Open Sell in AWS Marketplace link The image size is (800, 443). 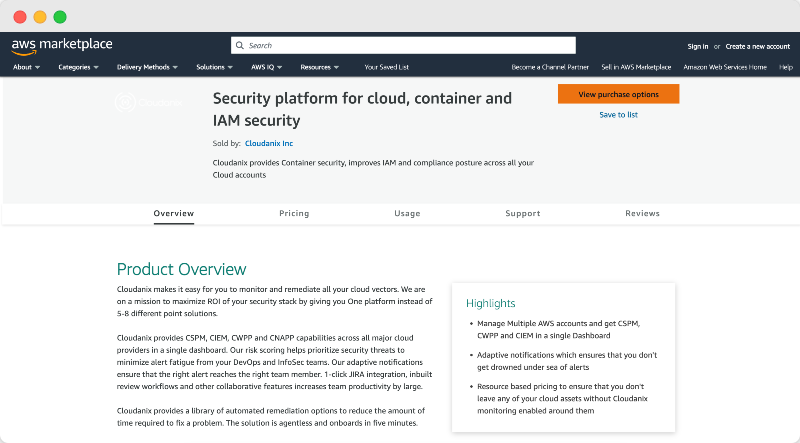pyautogui.click(x=636, y=67)
